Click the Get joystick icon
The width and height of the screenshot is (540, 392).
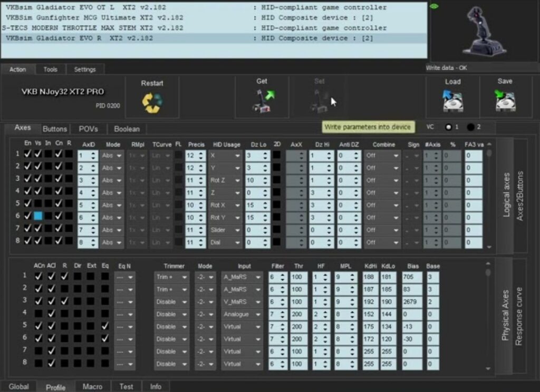tap(264, 101)
